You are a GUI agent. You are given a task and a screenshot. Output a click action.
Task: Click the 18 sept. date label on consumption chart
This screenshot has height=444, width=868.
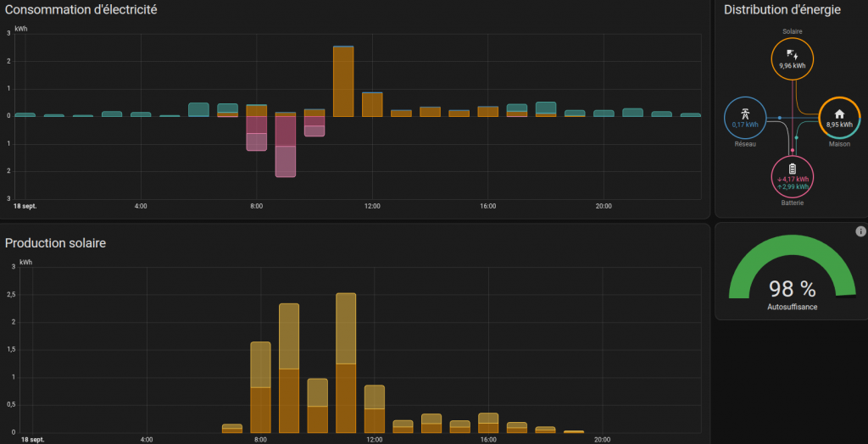(25, 206)
